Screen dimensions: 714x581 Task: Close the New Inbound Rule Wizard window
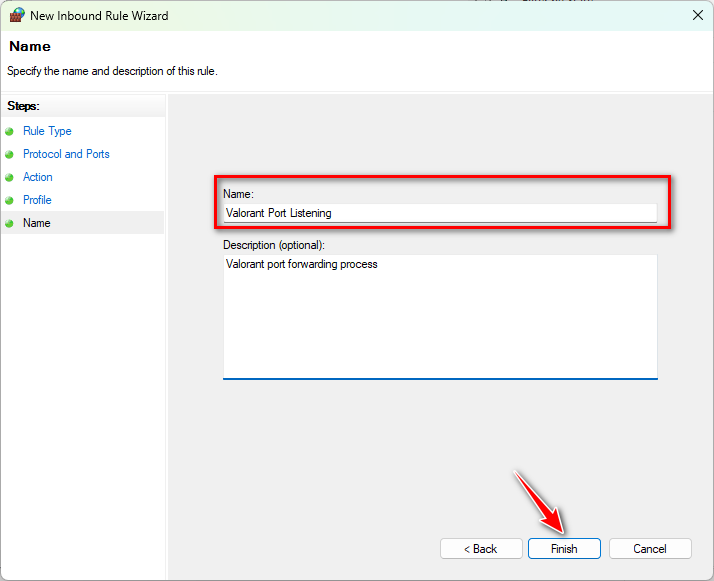tap(696, 16)
